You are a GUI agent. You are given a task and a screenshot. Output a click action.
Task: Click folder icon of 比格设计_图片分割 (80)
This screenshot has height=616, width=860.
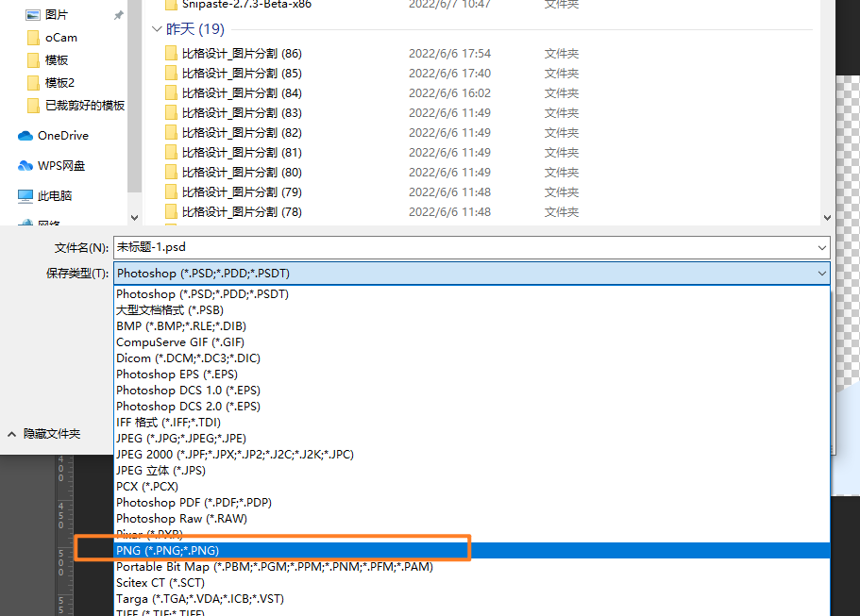coord(171,172)
